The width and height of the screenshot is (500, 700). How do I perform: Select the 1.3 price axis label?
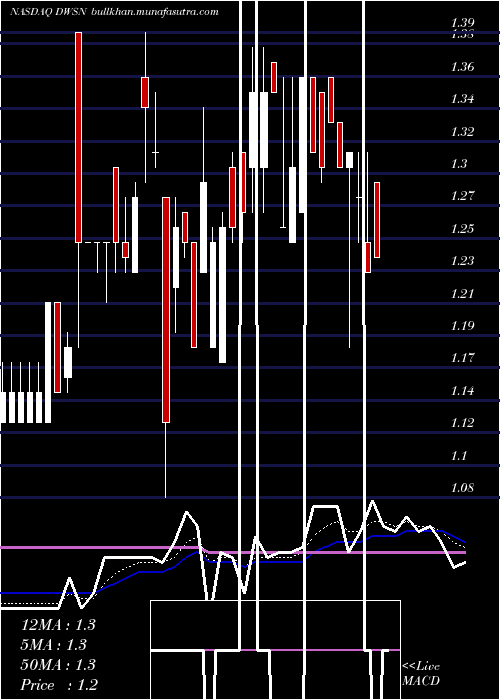point(459,164)
